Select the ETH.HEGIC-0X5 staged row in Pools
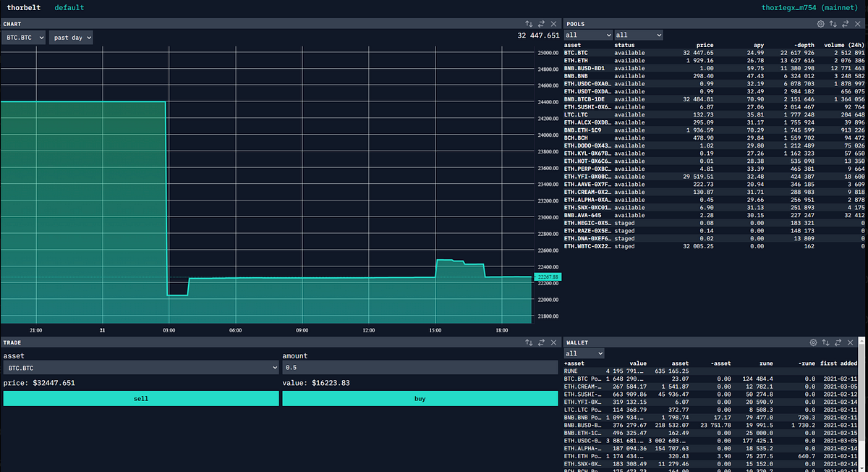Image resolution: width=868 pixels, height=472 pixels. [x=715, y=223]
